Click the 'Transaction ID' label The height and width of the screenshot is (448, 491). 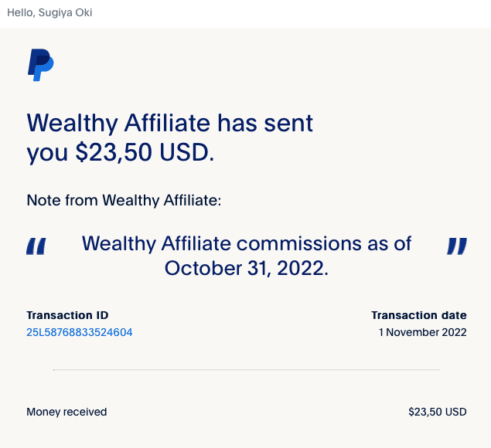pos(67,315)
